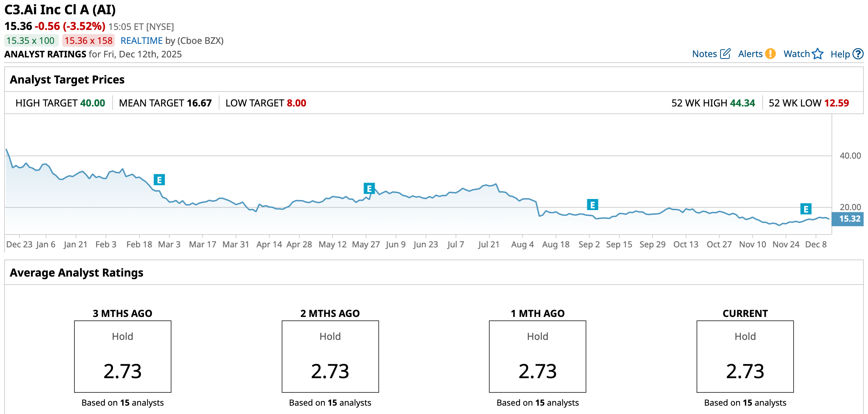
Task: Click the REALTIME quote link
Action: click(x=142, y=41)
